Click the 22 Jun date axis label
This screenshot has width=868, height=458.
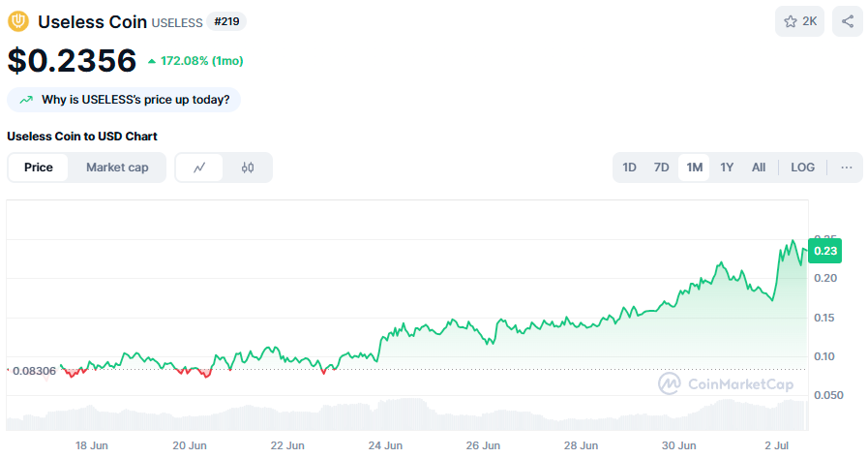[x=287, y=445]
